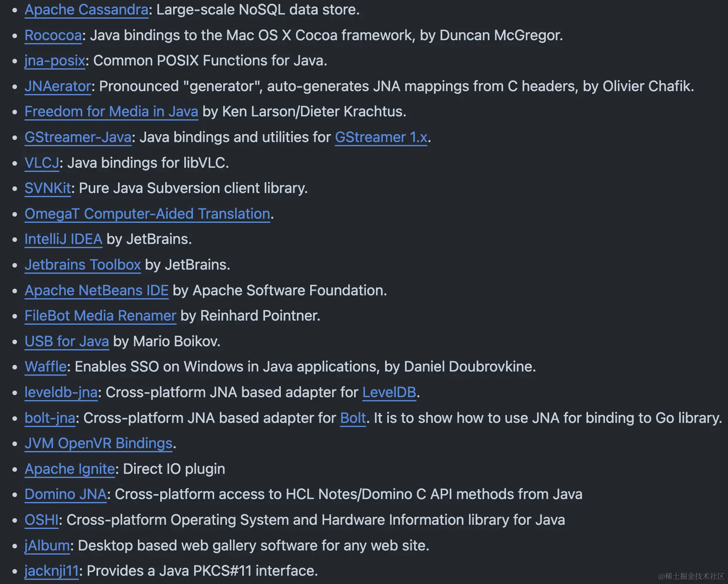Follow the jna-posix link
The width and height of the screenshot is (728, 584).
pos(55,60)
